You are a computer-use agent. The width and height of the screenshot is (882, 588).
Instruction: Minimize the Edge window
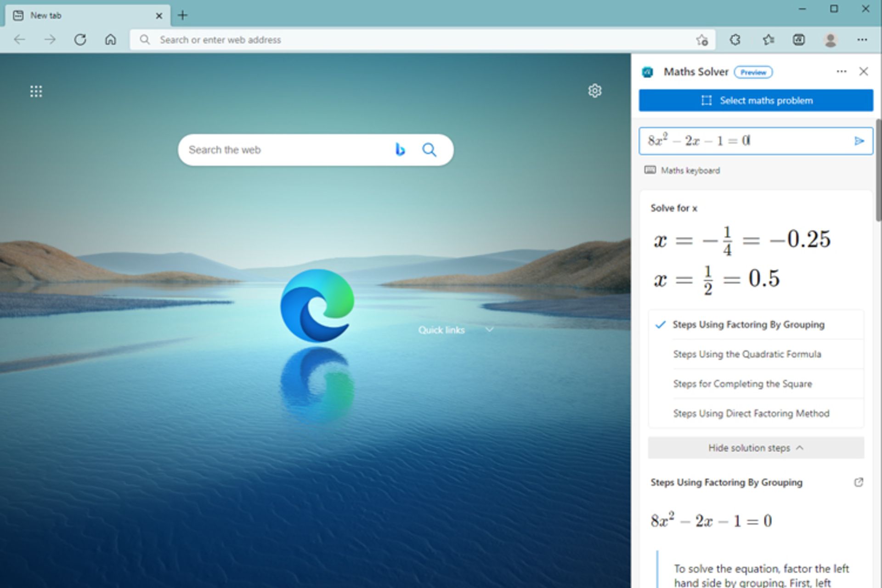tap(802, 9)
